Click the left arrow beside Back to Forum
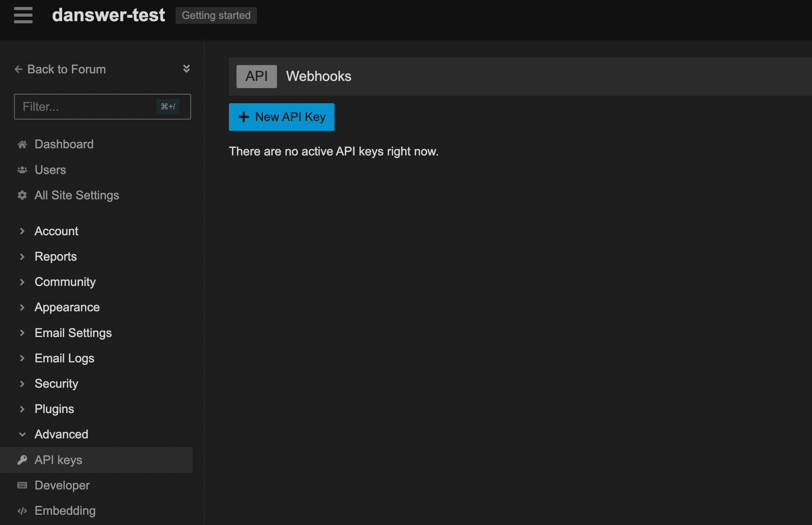 click(x=18, y=69)
